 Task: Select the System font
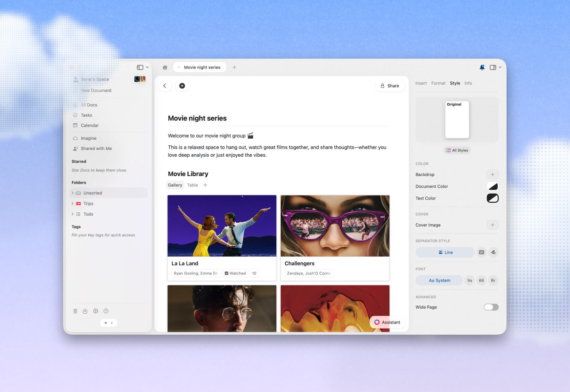click(x=439, y=280)
